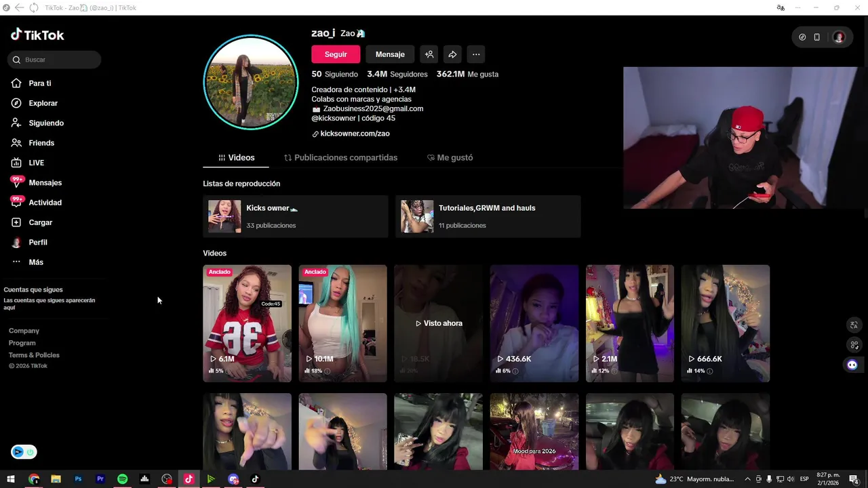Screen dimensions: 868x488
Task: Open the Kicks owner playlist
Action: 296,216
